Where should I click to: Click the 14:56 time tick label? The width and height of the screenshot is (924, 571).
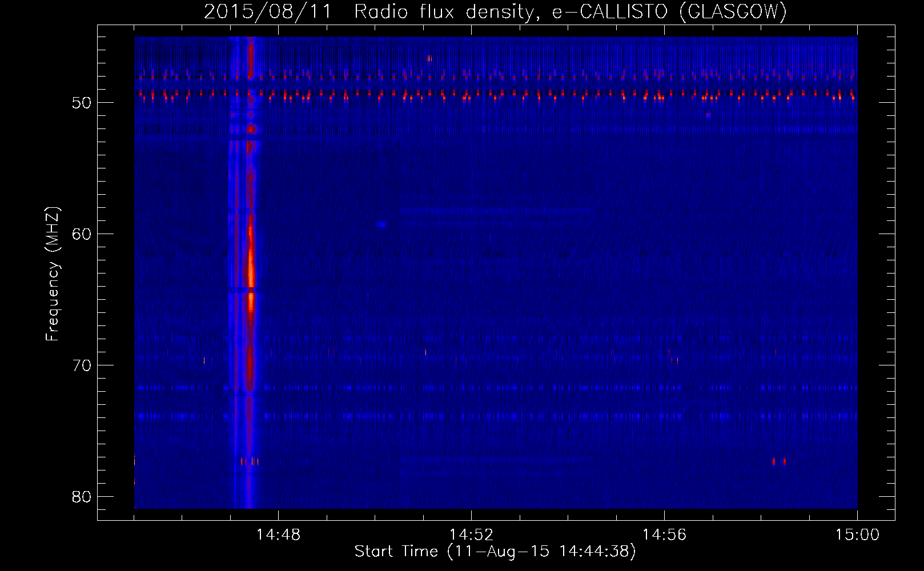pyautogui.click(x=664, y=535)
